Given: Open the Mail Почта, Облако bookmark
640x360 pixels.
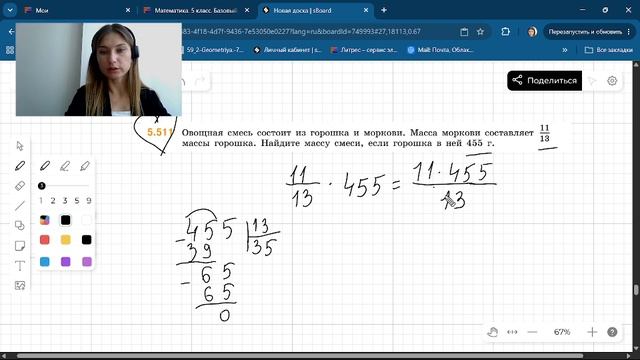Looking at the screenshot, I should [x=441, y=50].
